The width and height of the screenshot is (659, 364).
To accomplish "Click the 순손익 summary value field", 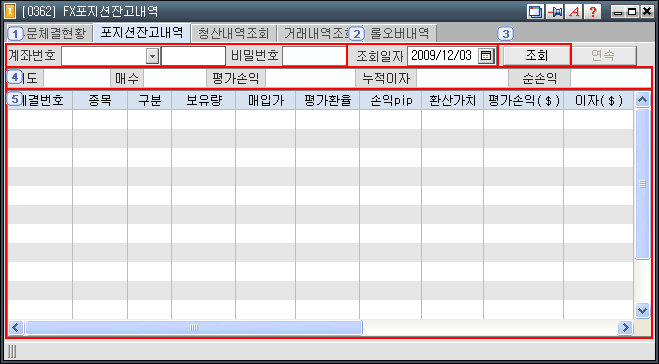I will 611,78.
